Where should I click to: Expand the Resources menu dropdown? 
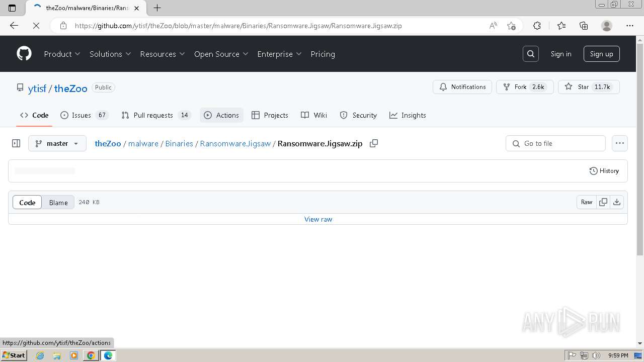(163, 54)
